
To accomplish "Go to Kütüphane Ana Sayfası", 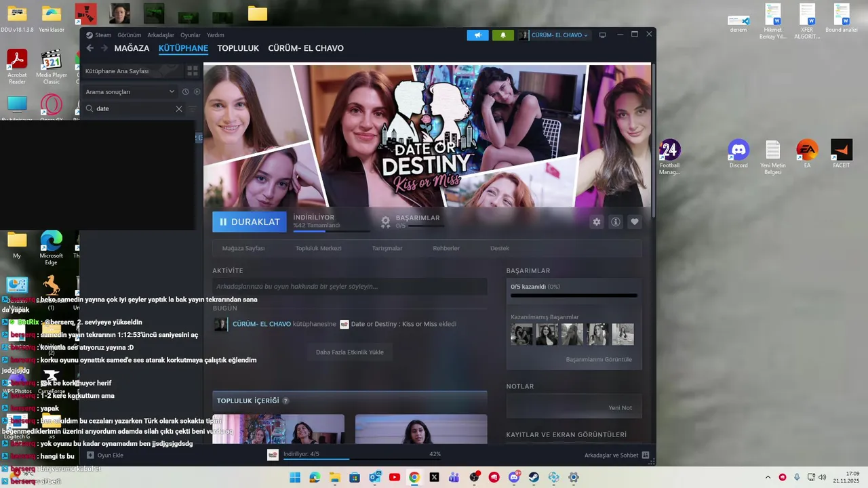I will (132, 70).
